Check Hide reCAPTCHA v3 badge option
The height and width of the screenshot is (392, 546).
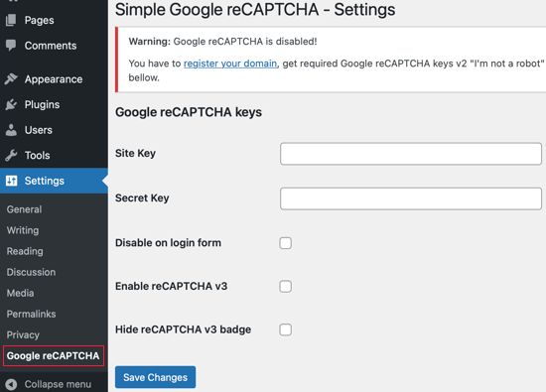[286, 329]
